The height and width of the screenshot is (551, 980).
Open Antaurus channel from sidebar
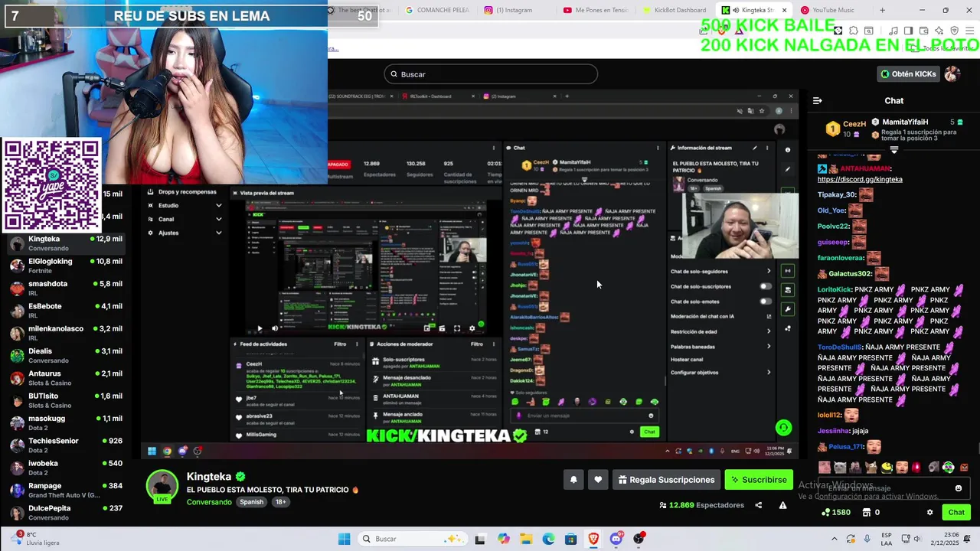[65, 378]
